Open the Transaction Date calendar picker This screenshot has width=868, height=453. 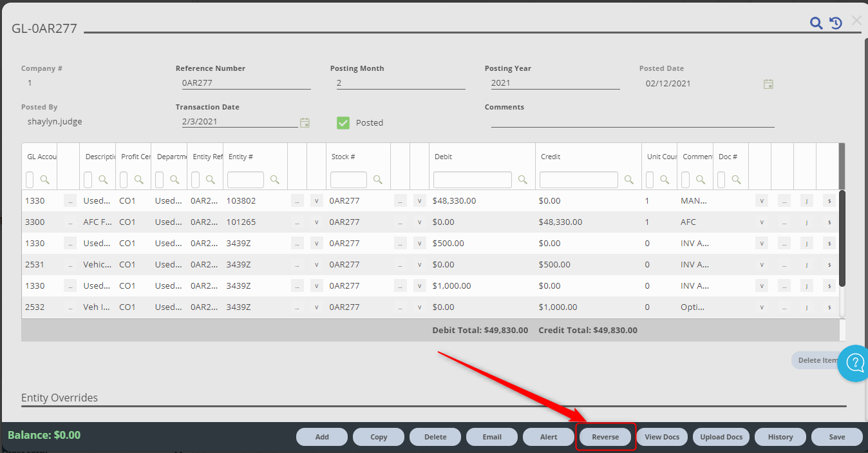pyautogui.click(x=305, y=122)
